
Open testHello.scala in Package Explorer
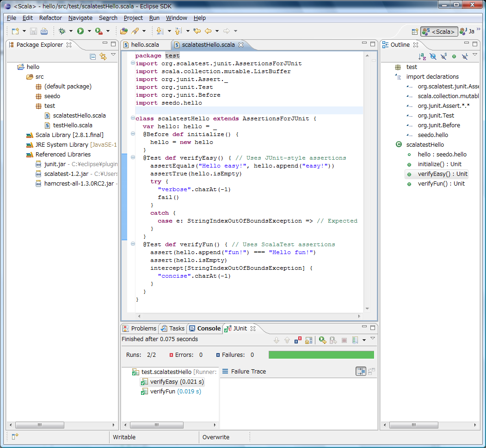coord(73,125)
